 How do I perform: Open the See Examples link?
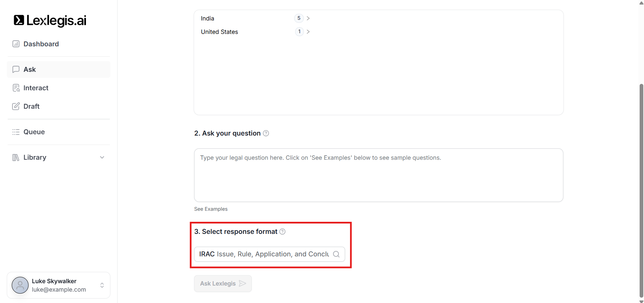(x=211, y=209)
